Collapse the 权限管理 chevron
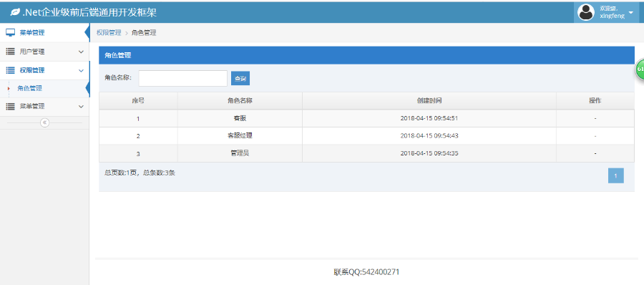This screenshot has height=285, width=644. [81, 71]
